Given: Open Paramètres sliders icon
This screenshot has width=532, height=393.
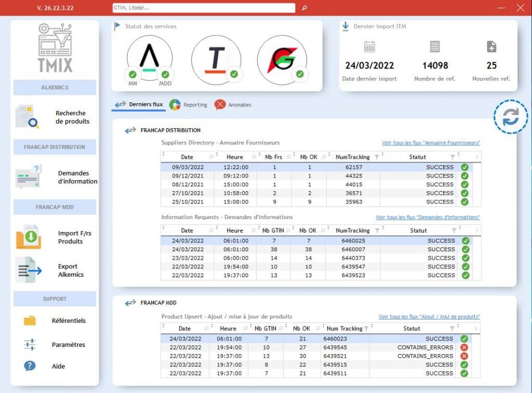Looking at the screenshot, I should (30, 344).
